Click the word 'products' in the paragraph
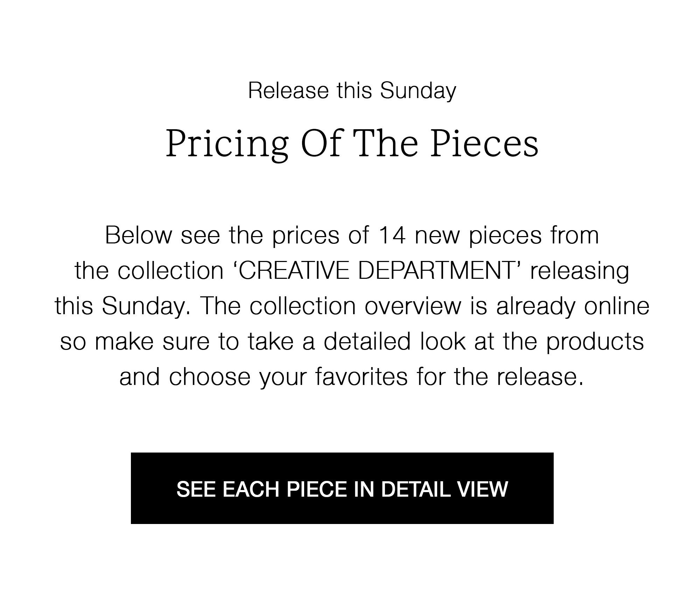The width and height of the screenshot is (700, 600). point(595,342)
